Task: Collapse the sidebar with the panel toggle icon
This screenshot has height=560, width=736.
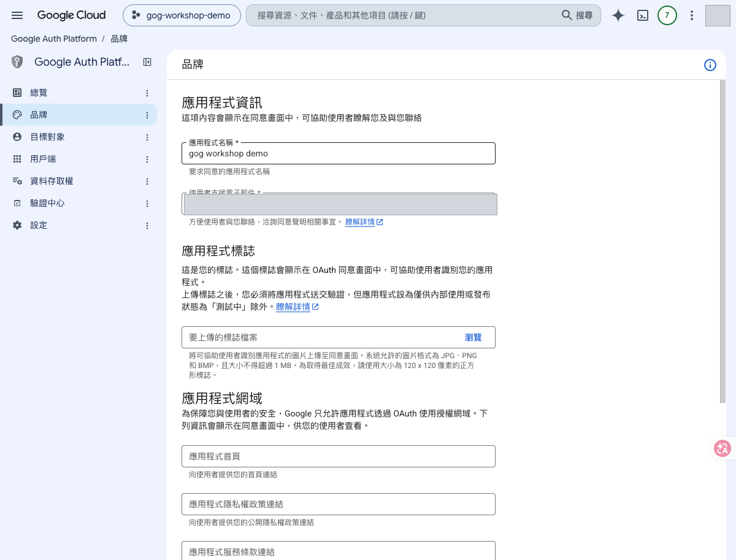Action: click(x=147, y=61)
